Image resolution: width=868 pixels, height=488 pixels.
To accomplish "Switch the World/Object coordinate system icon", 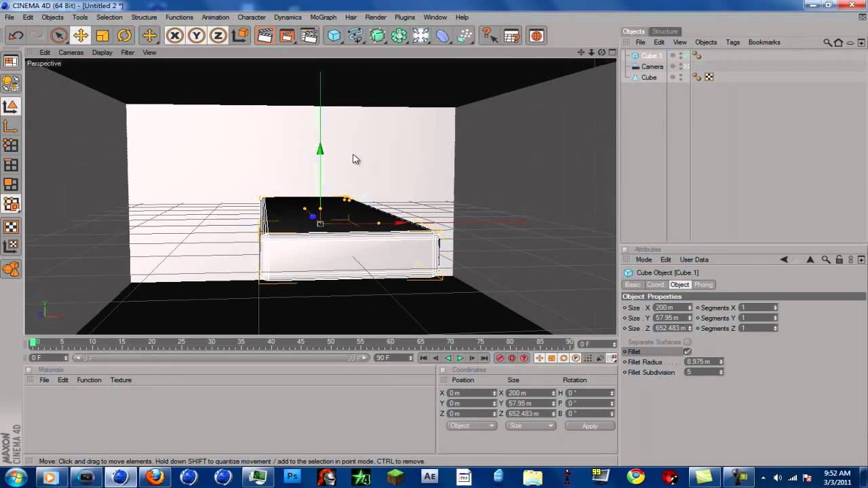I will (x=240, y=36).
